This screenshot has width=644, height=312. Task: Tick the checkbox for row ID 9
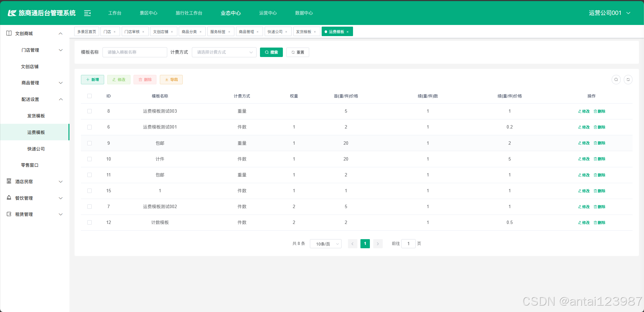tap(89, 143)
